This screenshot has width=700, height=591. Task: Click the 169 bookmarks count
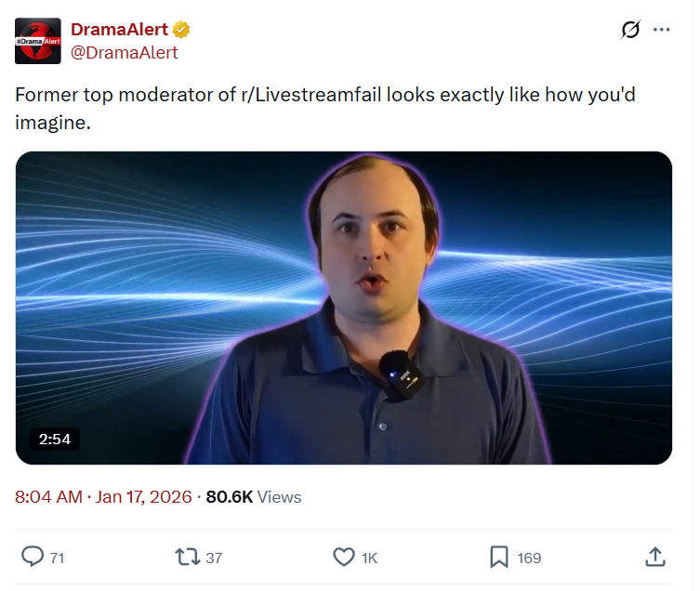(x=529, y=558)
